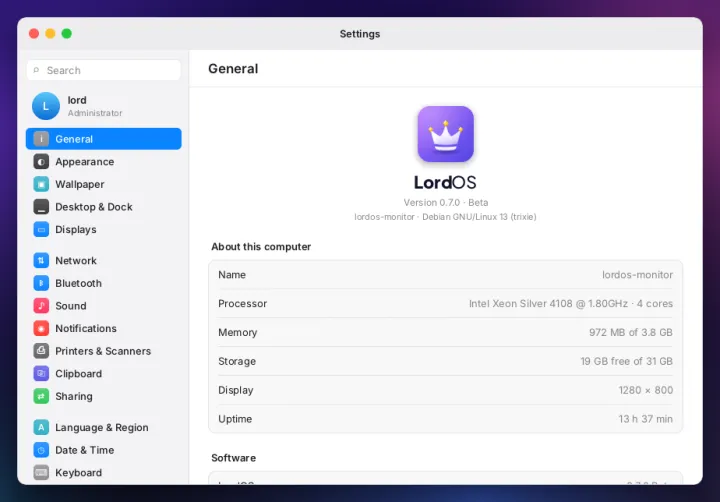Image resolution: width=720 pixels, height=502 pixels.
Task: Select Date & Time label
Action: pyautogui.click(x=84, y=450)
